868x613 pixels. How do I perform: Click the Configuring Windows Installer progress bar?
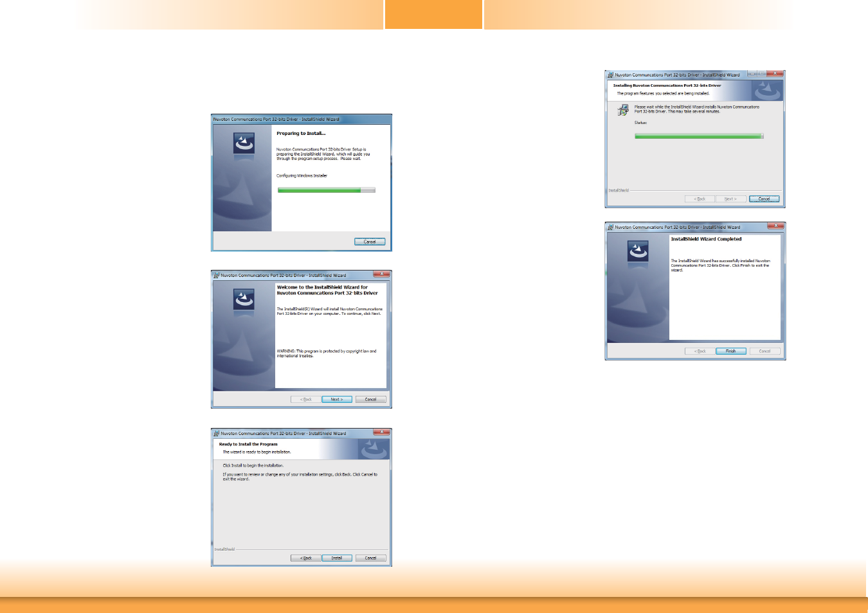point(326,190)
